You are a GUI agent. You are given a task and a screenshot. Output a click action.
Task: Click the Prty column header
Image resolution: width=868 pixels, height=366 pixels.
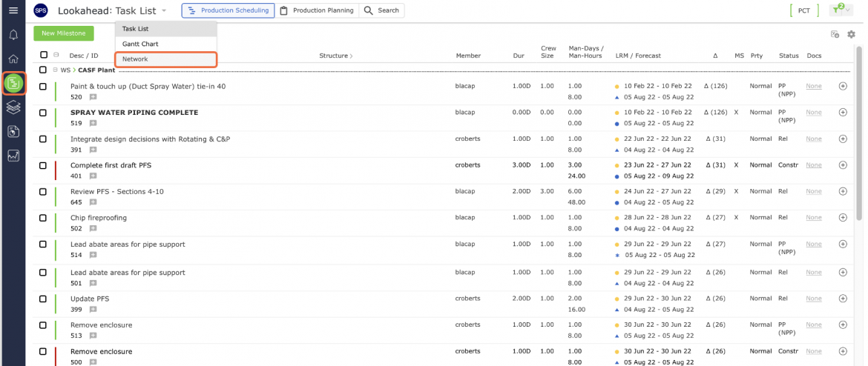coord(756,56)
